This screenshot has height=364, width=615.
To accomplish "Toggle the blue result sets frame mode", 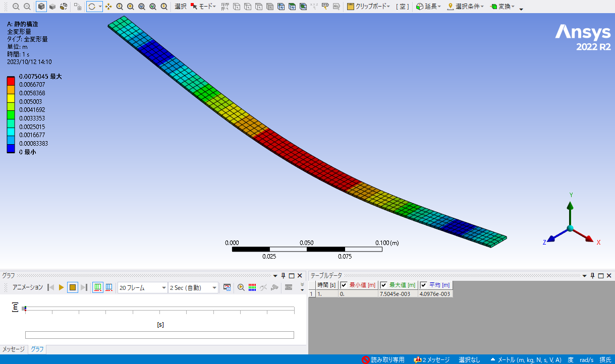I will point(108,287).
